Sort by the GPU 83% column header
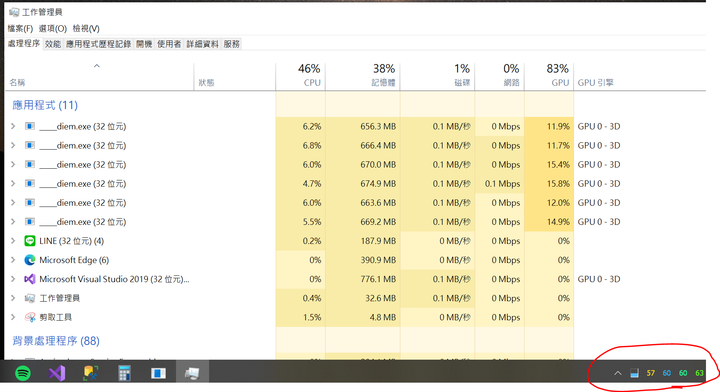Viewport: 720px width, 392px height. click(549, 76)
